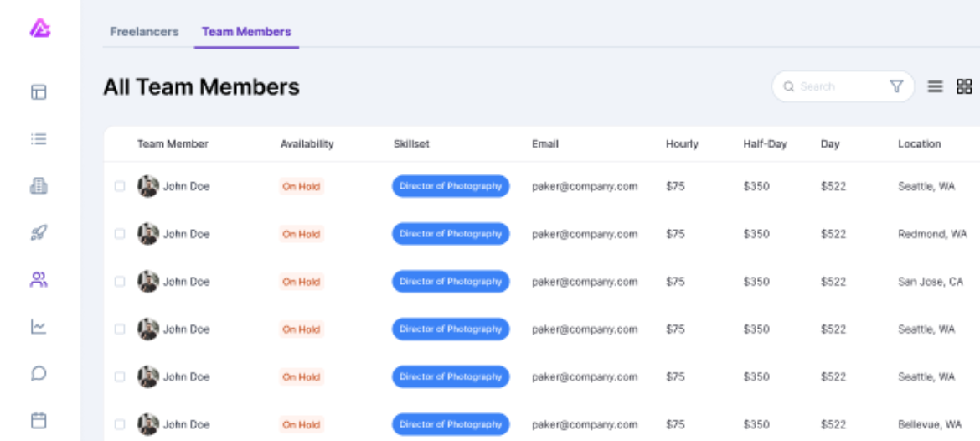980x441 pixels.
Task: Select the people icon in sidebar
Action: (x=39, y=280)
